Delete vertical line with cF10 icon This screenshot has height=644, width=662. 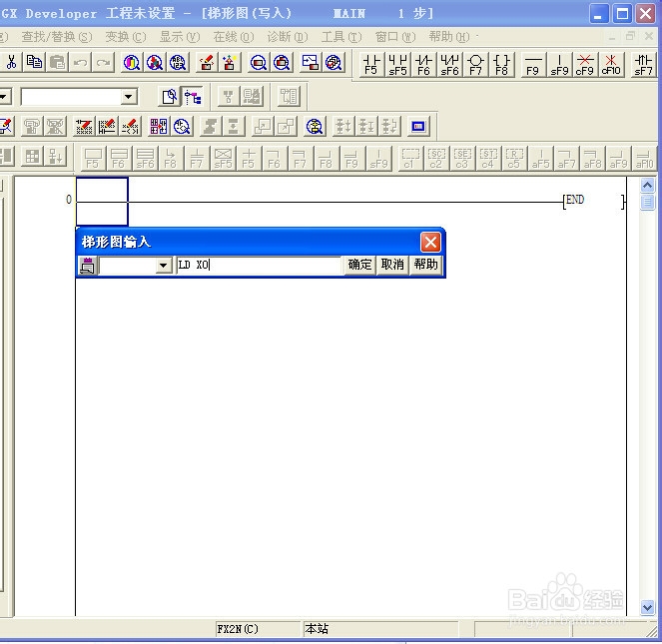611,65
